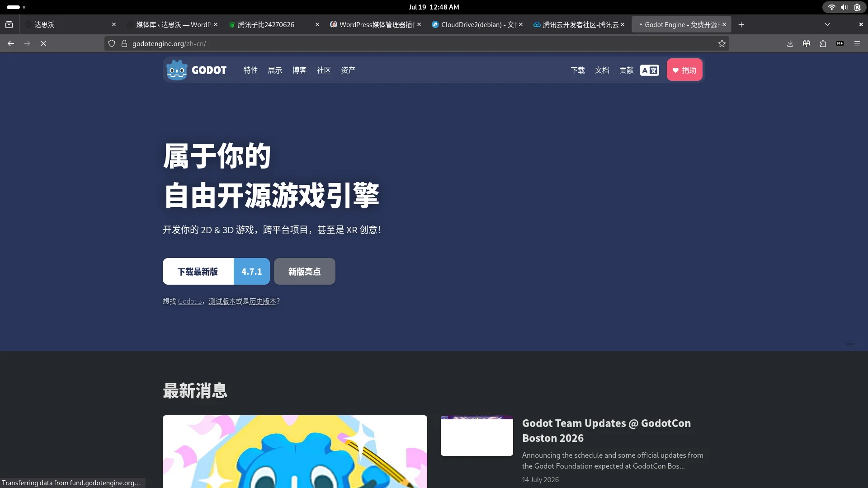Open the clock and calendar menu
Screen dimensions: 868x488
point(434,7)
